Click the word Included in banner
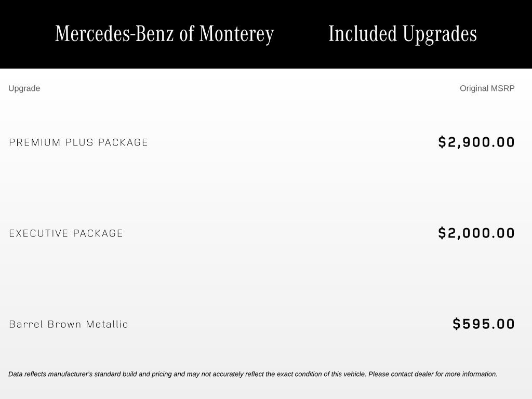This screenshot has width=532, height=399. [x=363, y=34]
